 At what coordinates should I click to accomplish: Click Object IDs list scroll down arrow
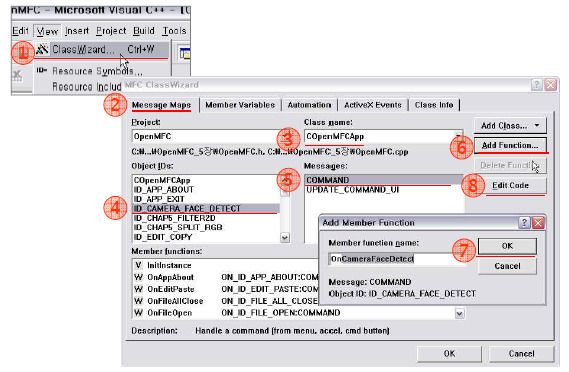point(285,237)
